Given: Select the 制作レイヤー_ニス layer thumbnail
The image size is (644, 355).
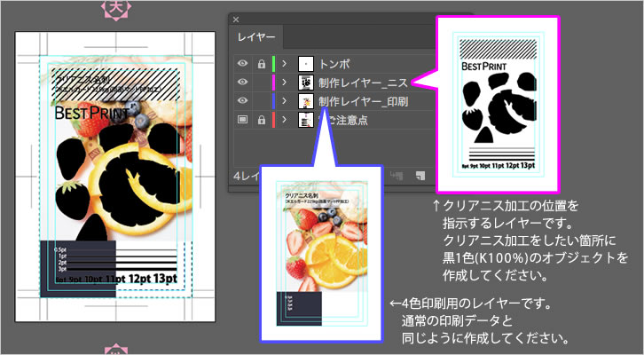Looking at the screenshot, I should pos(305,83).
